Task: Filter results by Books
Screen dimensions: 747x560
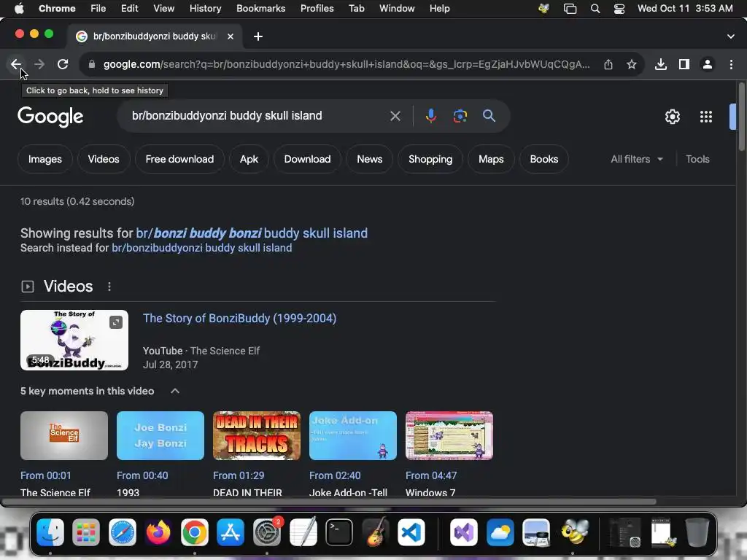Action: (x=544, y=159)
